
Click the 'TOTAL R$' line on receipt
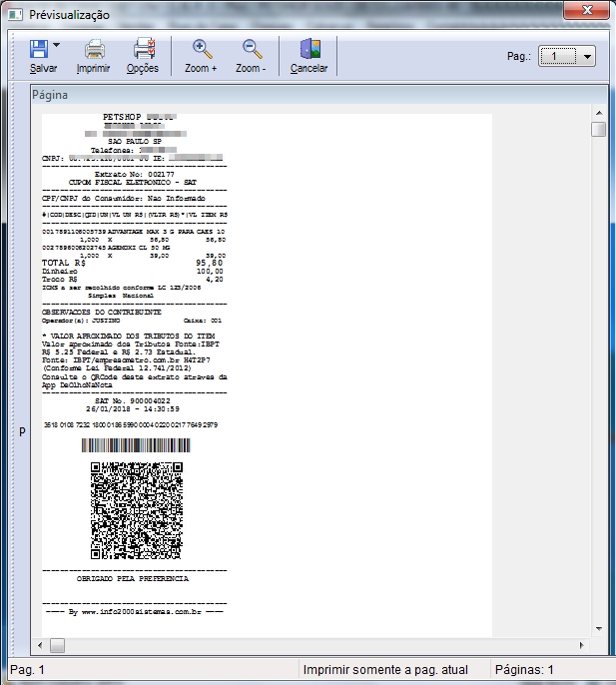point(133,263)
